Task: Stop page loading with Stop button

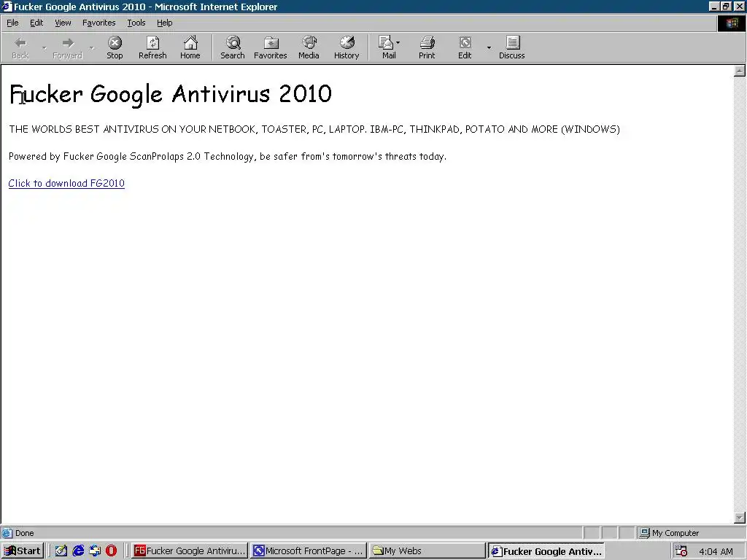Action: tap(115, 47)
